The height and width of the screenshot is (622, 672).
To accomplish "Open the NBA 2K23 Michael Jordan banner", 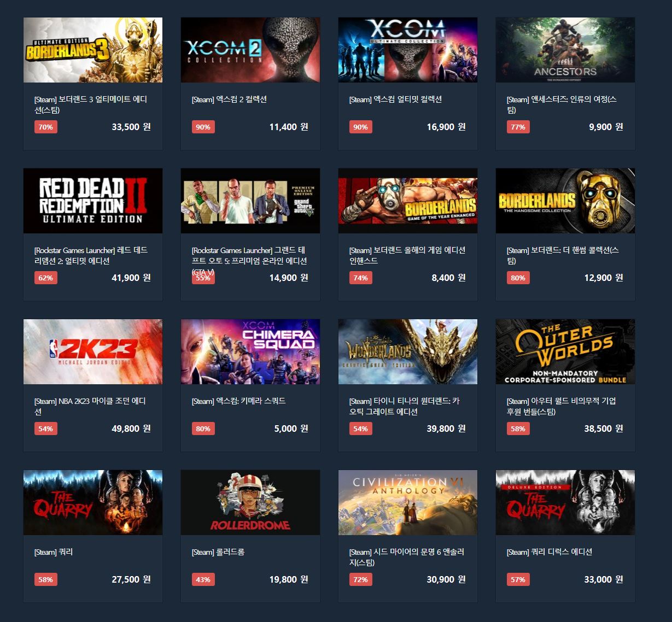I will 93,352.
